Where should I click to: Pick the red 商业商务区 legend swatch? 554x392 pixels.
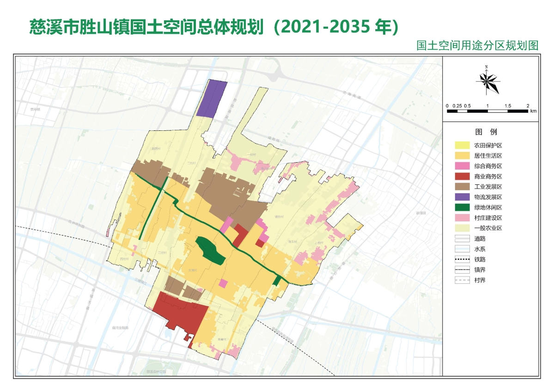point(462,176)
